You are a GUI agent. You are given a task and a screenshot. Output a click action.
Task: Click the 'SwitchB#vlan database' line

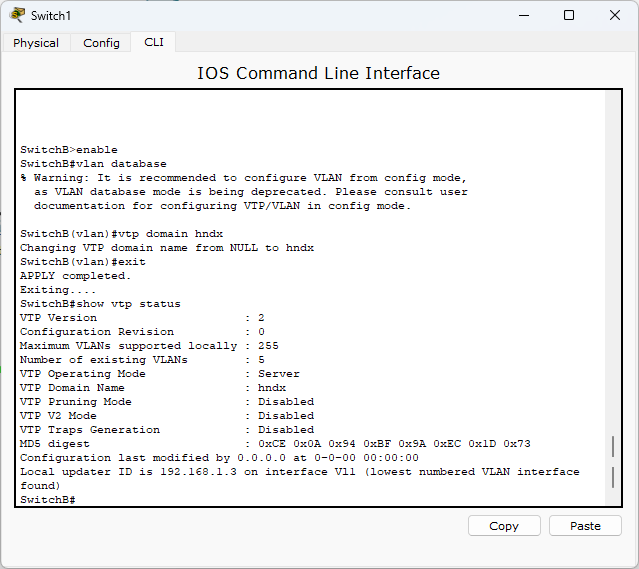click(x=93, y=164)
